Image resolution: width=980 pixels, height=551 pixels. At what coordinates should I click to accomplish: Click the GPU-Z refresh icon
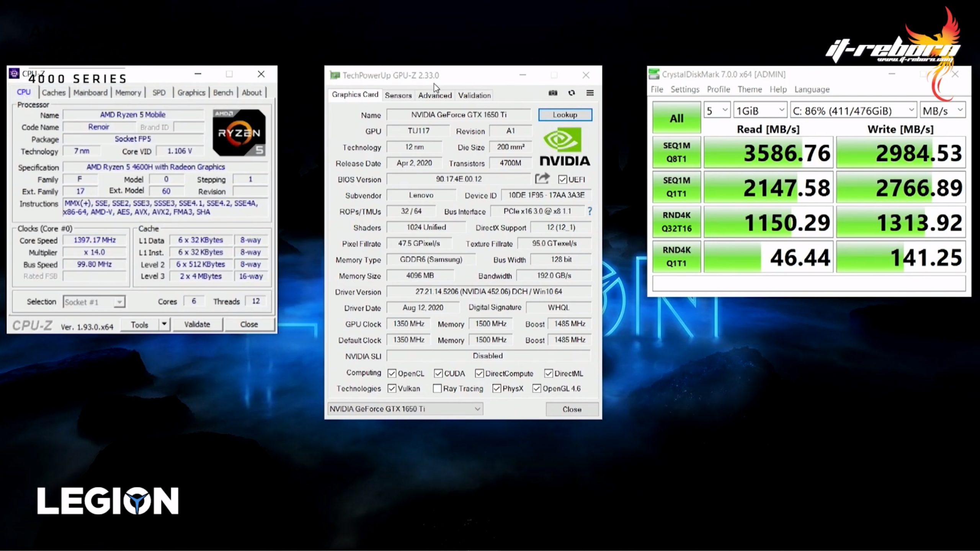(x=572, y=93)
